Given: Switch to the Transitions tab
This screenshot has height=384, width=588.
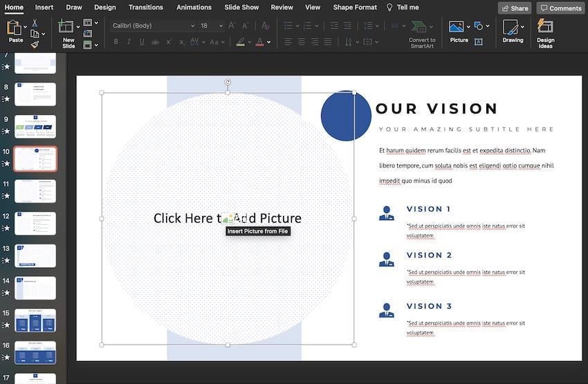Looking at the screenshot, I should pyautogui.click(x=145, y=7).
